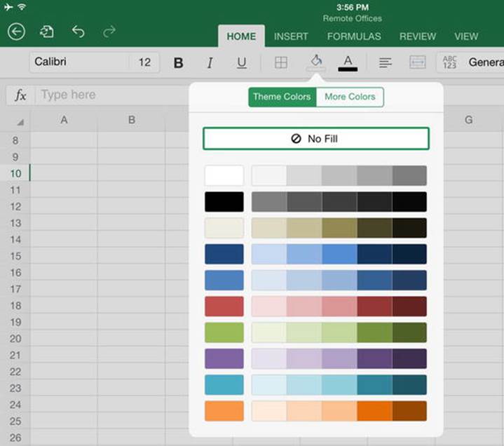Select column B header

[x=132, y=120]
